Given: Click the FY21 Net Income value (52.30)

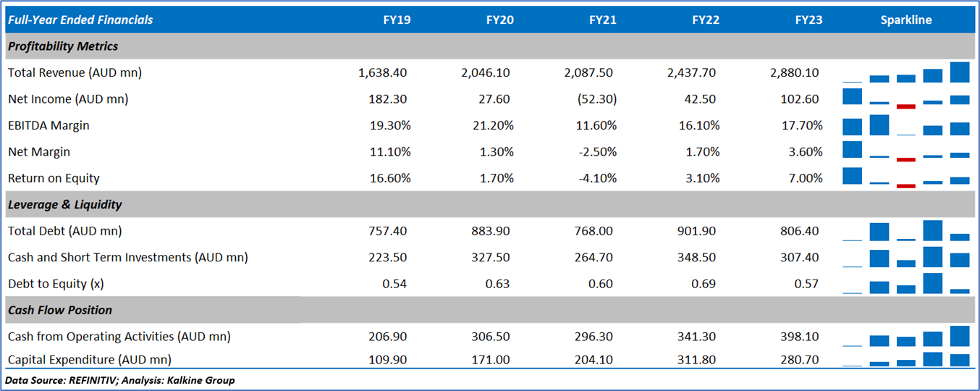Looking at the screenshot, I should pyautogui.click(x=597, y=99).
